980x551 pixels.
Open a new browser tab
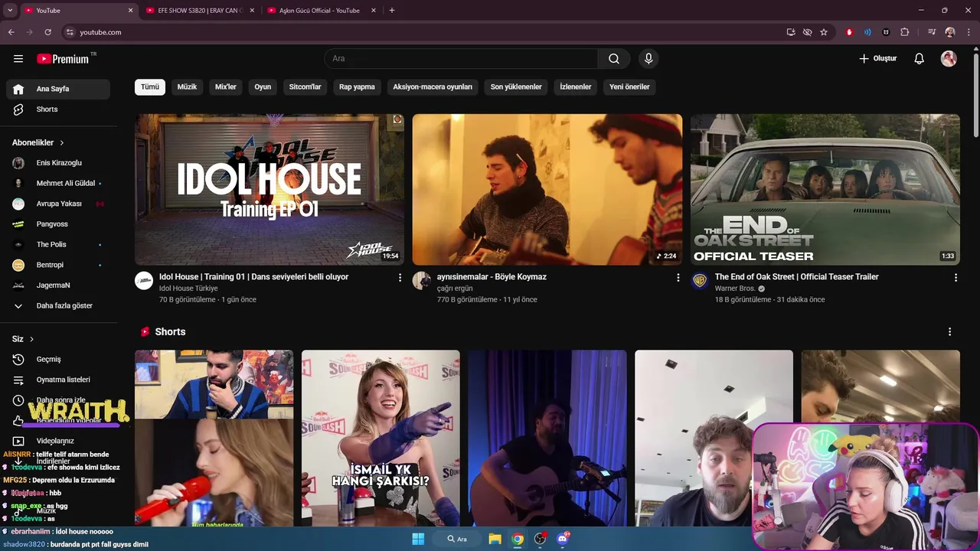click(392, 11)
